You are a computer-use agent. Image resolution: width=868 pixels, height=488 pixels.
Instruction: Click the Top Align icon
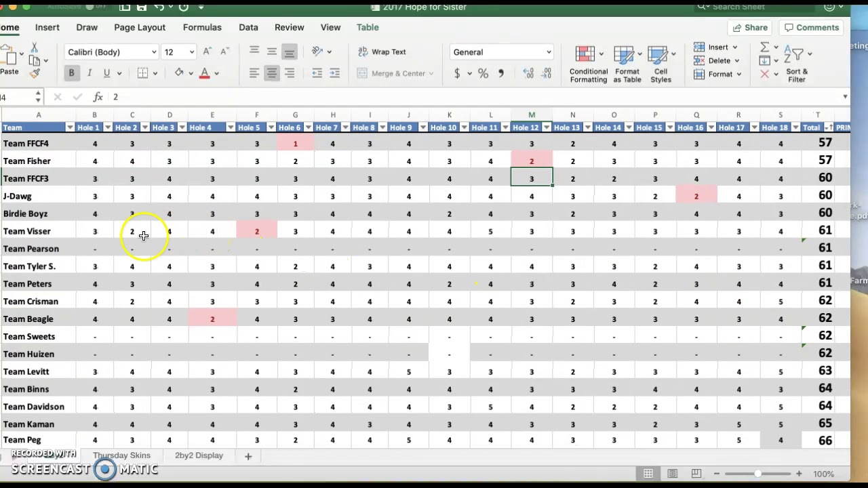click(x=254, y=52)
